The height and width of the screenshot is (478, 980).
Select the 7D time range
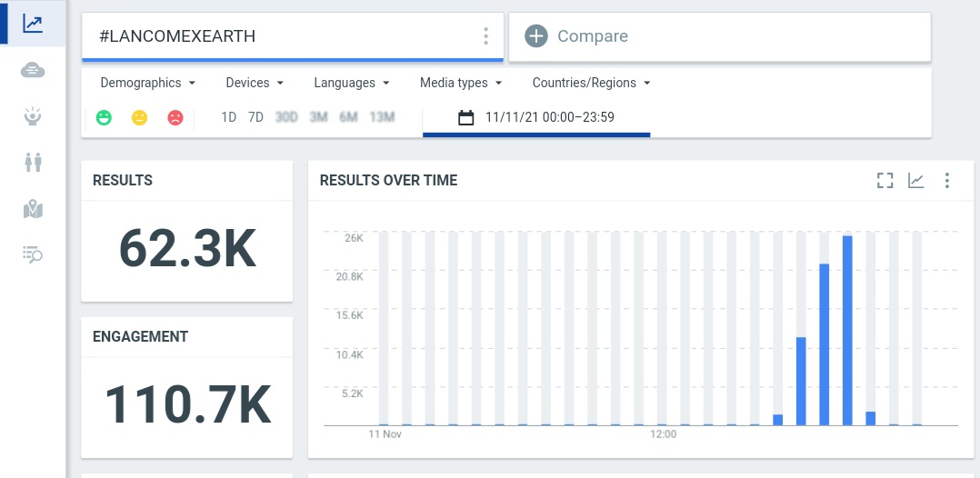(255, 117)
